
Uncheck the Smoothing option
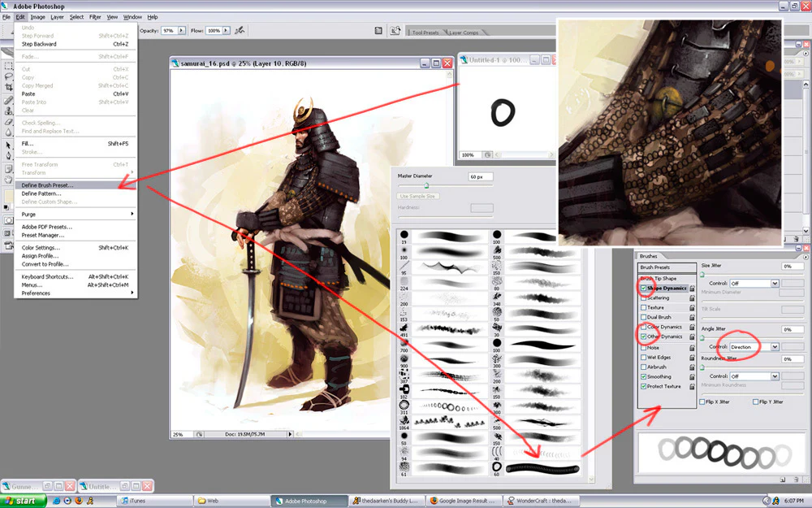point(643,377)
